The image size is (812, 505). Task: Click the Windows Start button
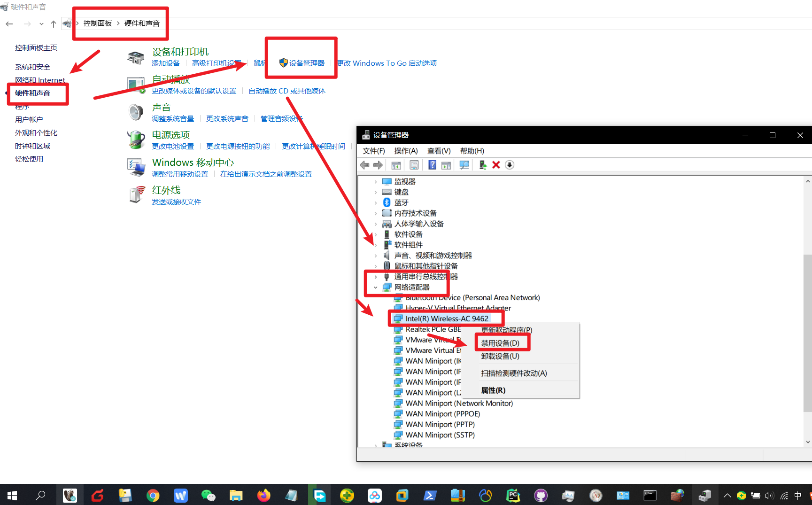click(x=13, y=495)
